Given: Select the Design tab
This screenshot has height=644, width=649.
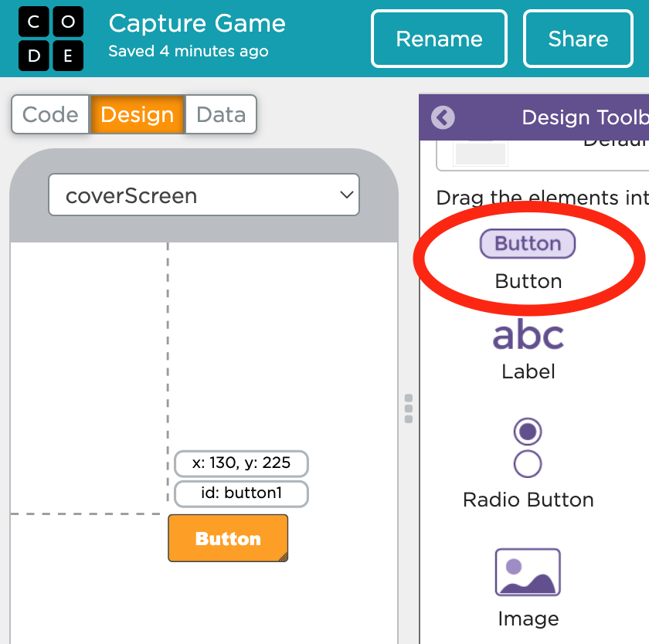Looking at the screenshot, I should pos(138,115).
